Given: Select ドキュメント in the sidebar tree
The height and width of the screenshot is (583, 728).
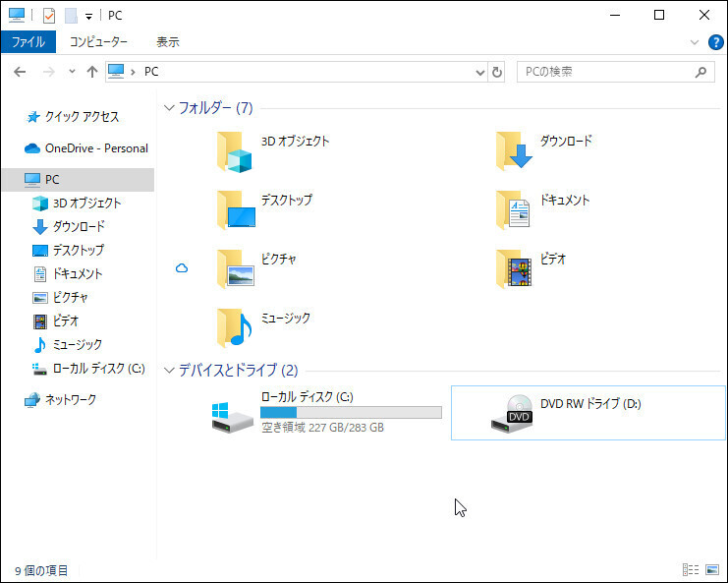Looking at the screenshot, I should click(68, 274).
